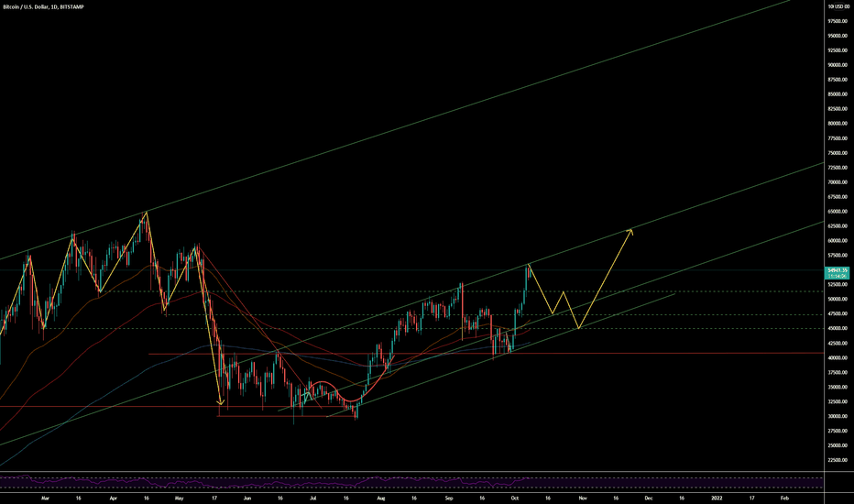Click the Nov label on time axis
The height and width of the screenshot is (504, 854).
[x=583, y=498]
